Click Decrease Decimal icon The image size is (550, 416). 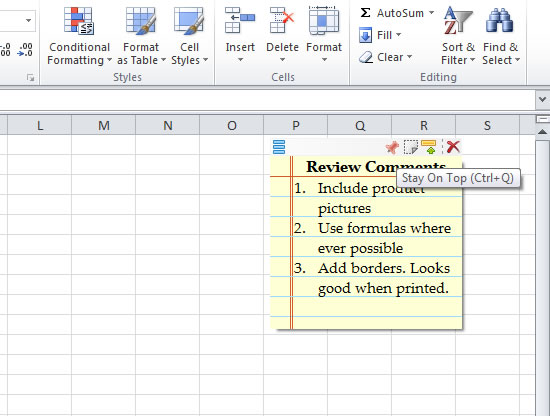point(25,49)
